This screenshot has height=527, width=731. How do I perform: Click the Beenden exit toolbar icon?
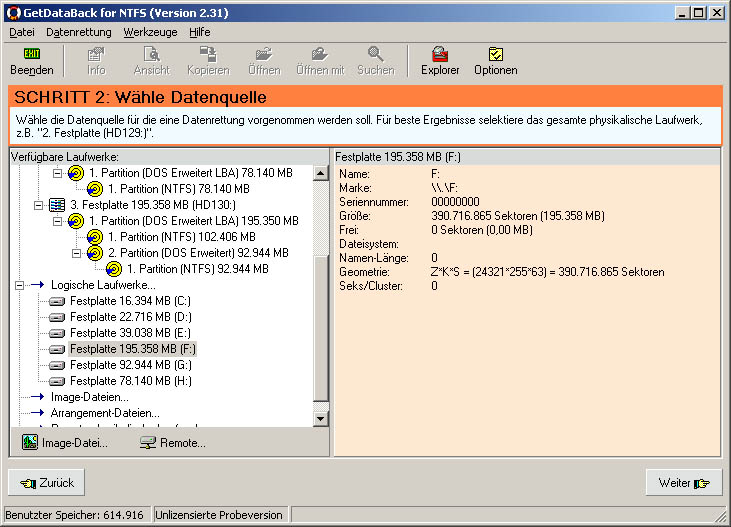coord(32,54)
